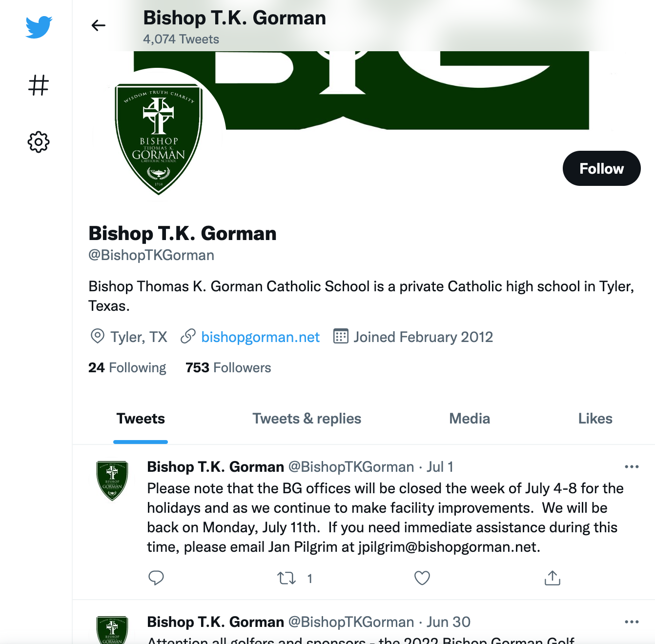Click the back arrow on the profile

[99, 25]
